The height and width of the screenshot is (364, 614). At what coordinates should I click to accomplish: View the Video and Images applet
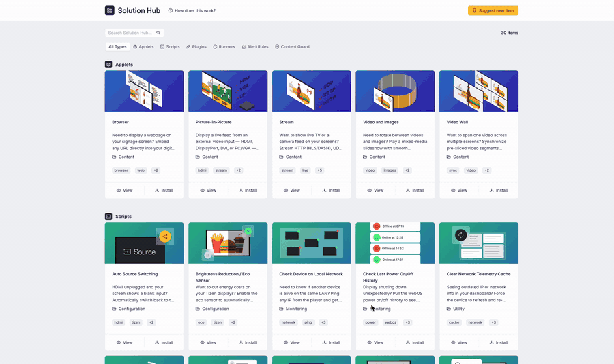pyautogui.click(x=375, y=191)
